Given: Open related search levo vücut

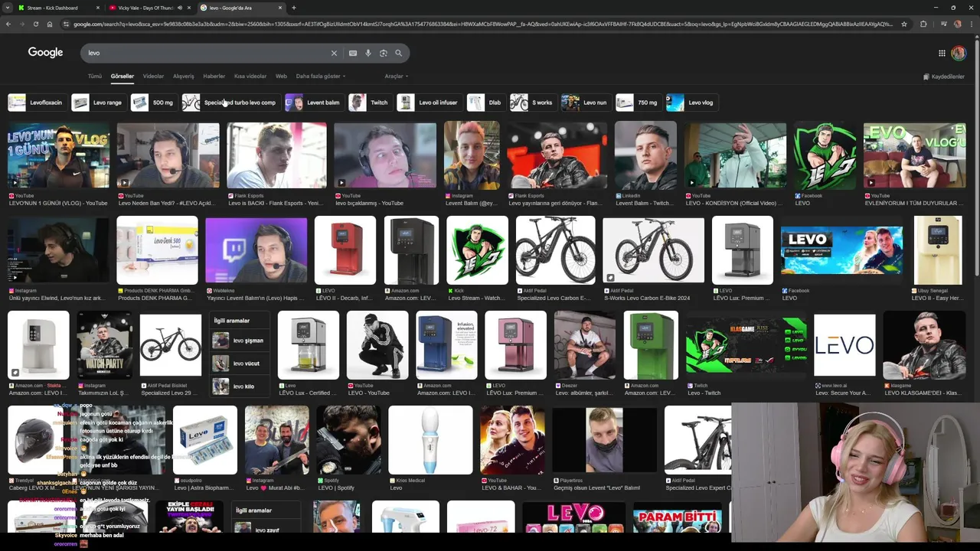Looking at the screenshot, I should [240, 364].
